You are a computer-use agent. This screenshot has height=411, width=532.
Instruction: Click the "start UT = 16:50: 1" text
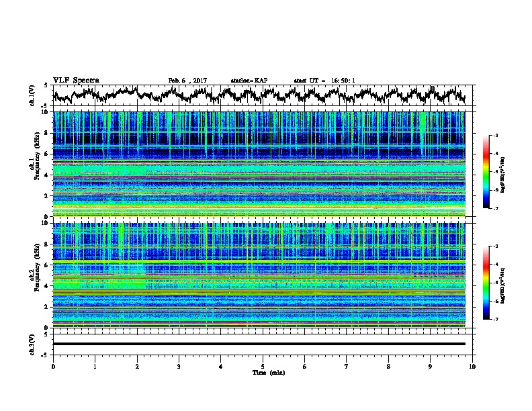coord(324,81)
